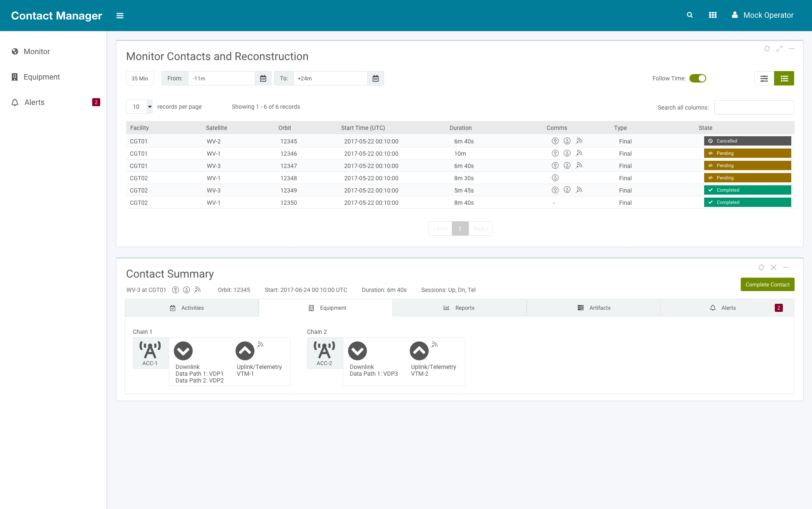This screenshot has height=509, width=812.
Task: Click the downlink comms icon in orbit 12346 row
Action: [567, 153]
